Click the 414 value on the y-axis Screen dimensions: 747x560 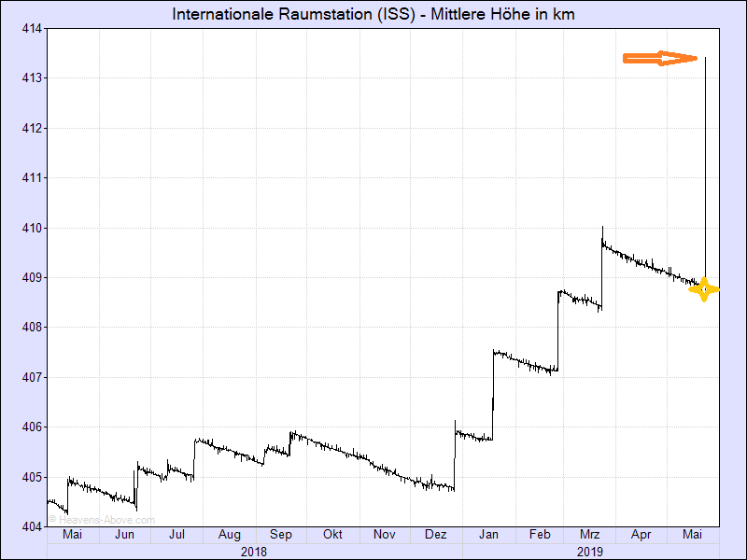click(33, 28)
